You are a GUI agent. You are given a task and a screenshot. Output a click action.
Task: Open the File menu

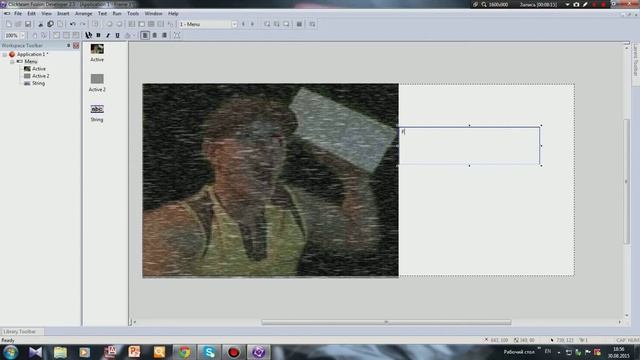(x=18, y=13)
